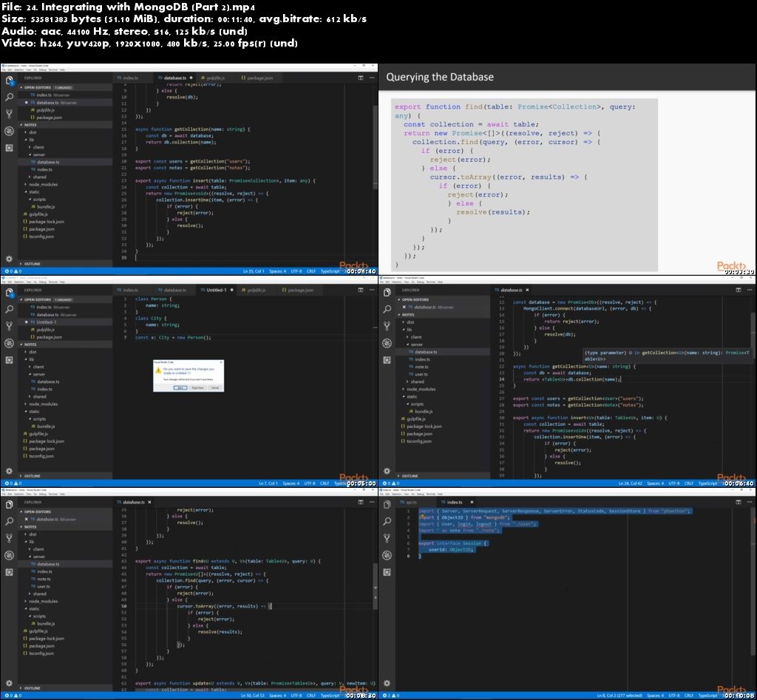Click Cancel button in the save-changes dialog
757x700 pixels.
214,387
